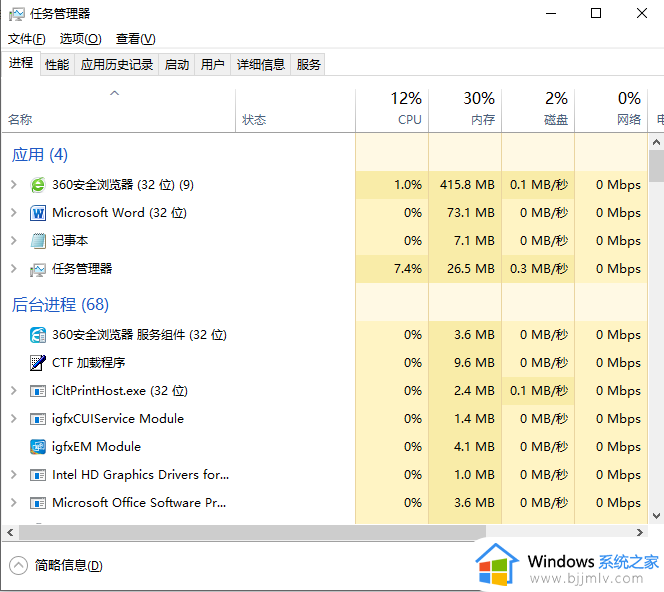Screen dimensions: 664x592
Task: Sort by the 2% 磁盘 column header
Action: [538, 111]
